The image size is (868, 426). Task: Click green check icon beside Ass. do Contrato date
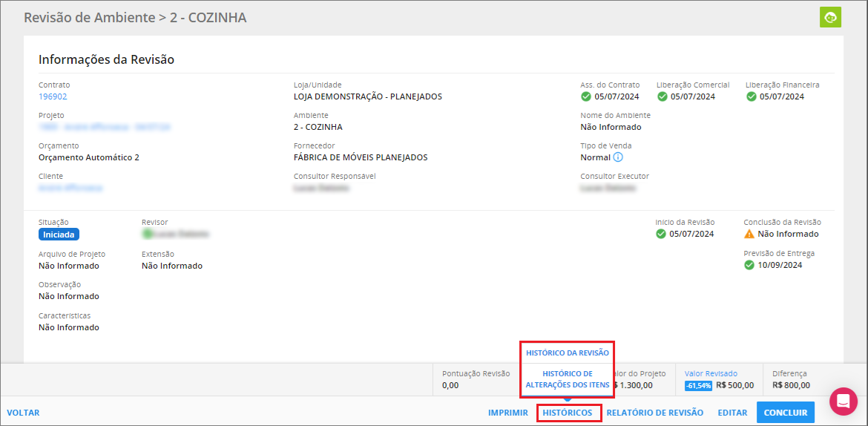point(585,96)
